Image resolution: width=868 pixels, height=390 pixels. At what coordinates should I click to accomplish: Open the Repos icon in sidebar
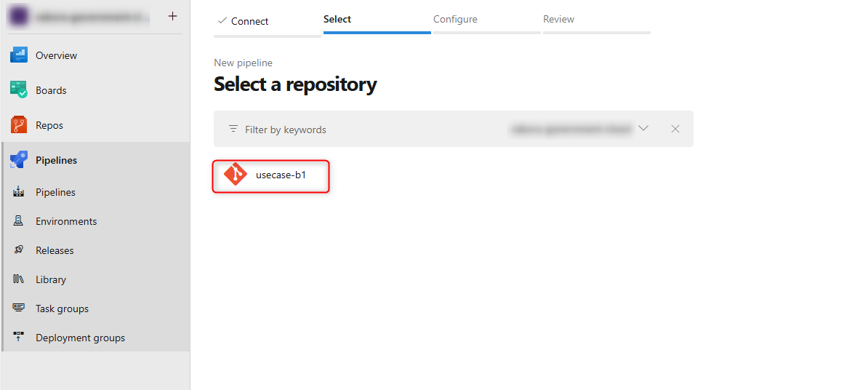coord(19,125)
